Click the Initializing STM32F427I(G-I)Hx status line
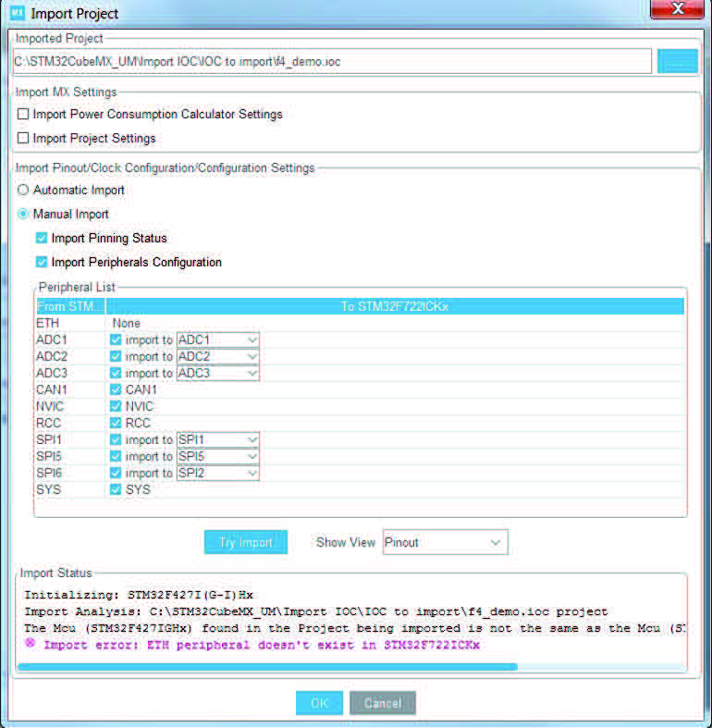Image resolution: width=712 pixels, height=728 pixels. 139,595
